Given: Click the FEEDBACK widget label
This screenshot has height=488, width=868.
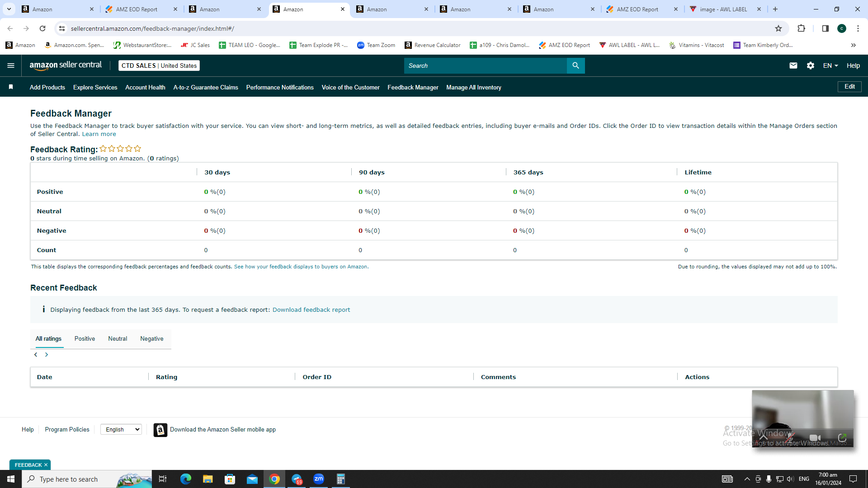Looking at the screenshot, I should pos(28,465).
